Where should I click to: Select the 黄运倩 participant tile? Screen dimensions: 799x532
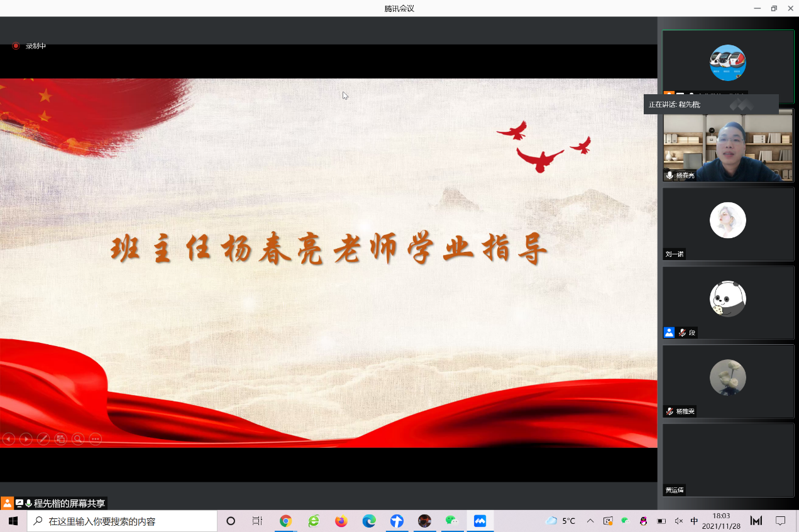(x=727, y=460)
